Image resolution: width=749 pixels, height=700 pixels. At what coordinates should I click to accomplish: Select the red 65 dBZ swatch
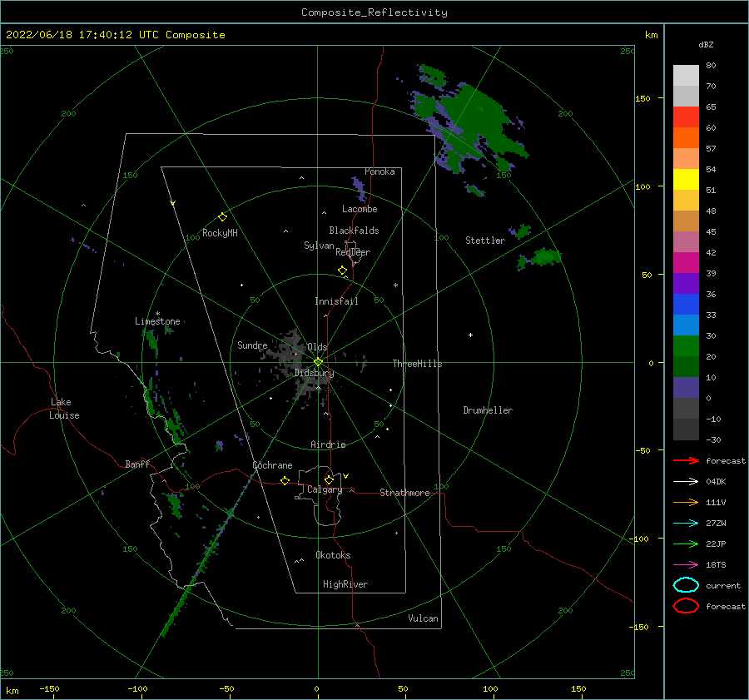pos(686,117)
